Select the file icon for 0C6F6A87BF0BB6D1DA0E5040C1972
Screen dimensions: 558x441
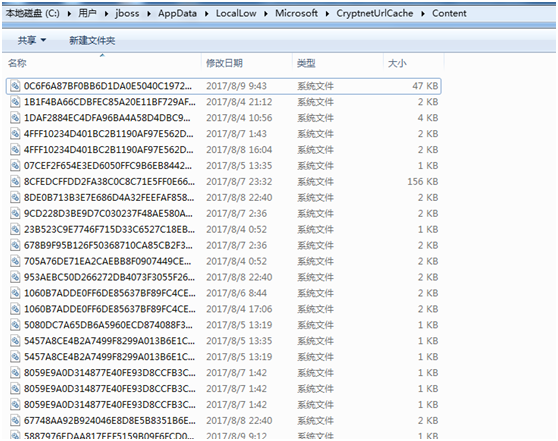point(15,86)
